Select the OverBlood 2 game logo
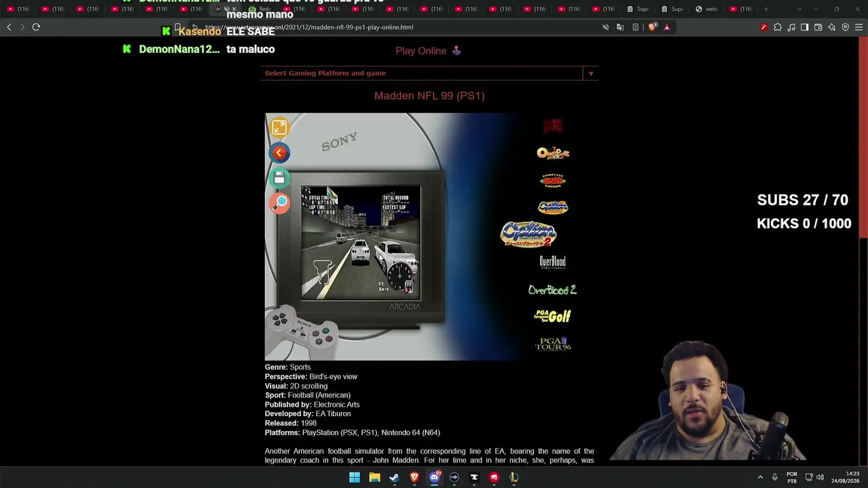Screen dimensions: 868x488 pos(552,290)
